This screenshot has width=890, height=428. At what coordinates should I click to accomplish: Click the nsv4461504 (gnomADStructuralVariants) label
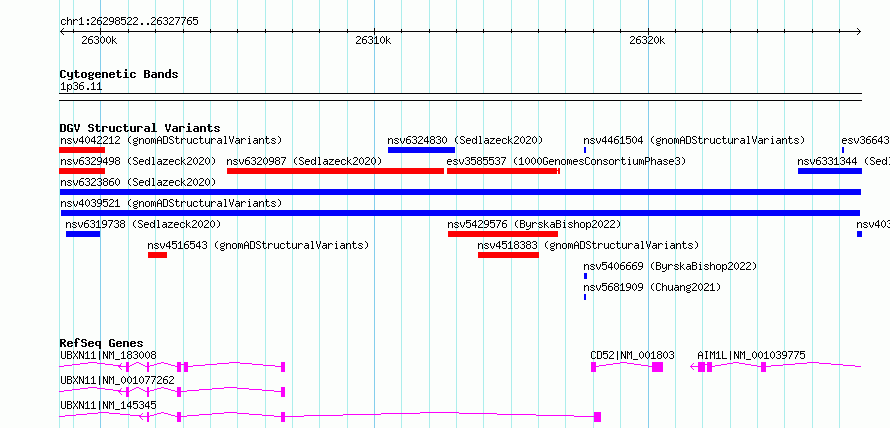(694, 140)
